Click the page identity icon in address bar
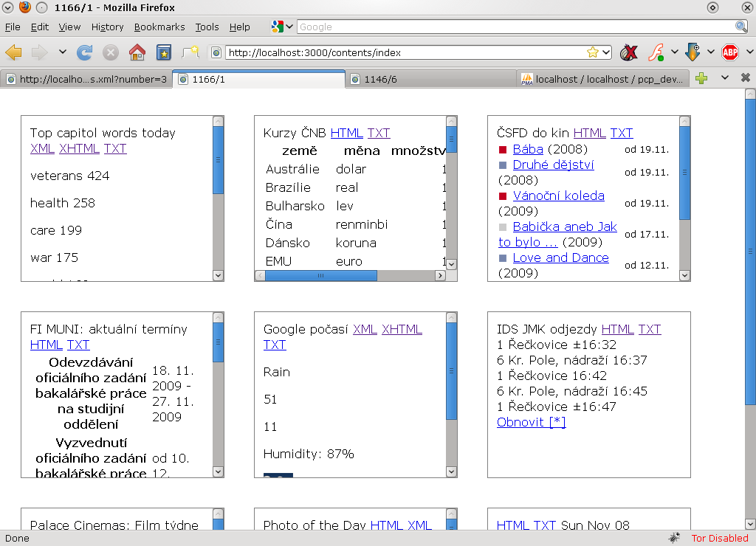The width and height of the screenshot is (756, 546). pos(216,52)
